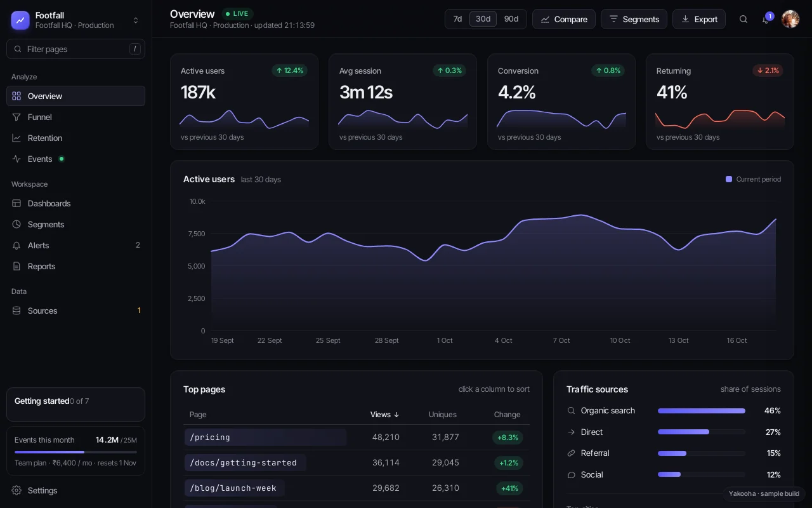Click the Settings gear icon
The width and height of the screenshot is (812, 508).
point(16,490)
